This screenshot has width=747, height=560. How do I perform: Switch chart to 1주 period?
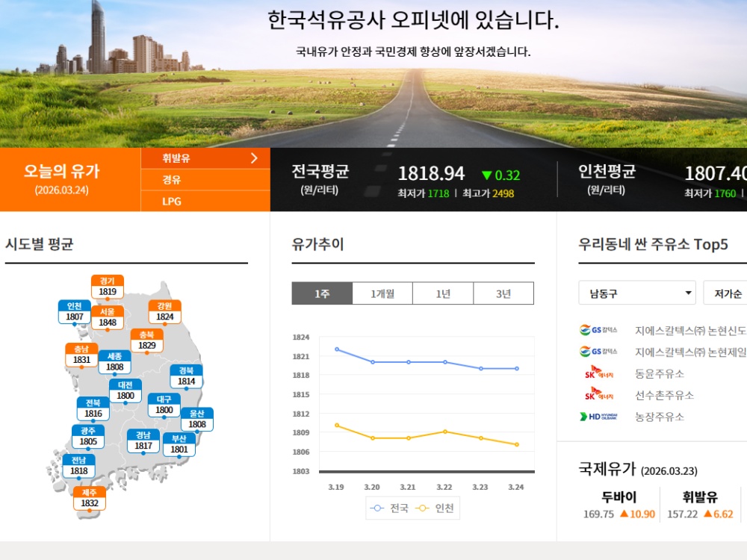point(322,293)
